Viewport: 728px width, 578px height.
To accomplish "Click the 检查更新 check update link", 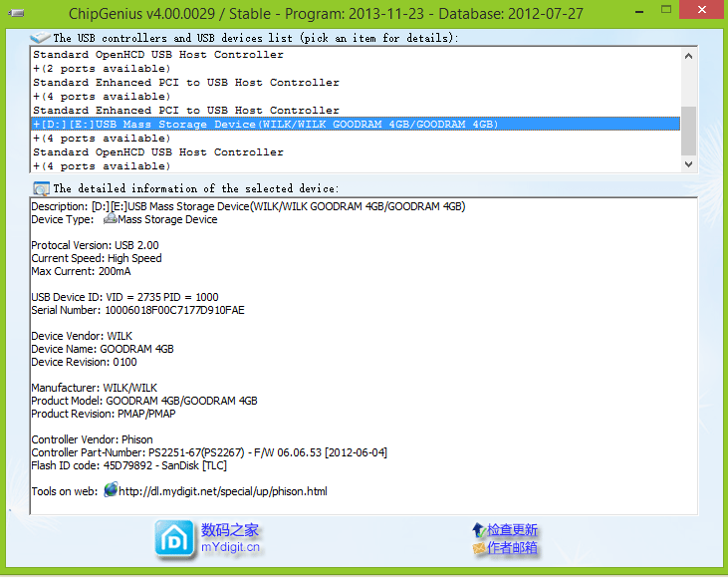I will click(x=512, y=530).
